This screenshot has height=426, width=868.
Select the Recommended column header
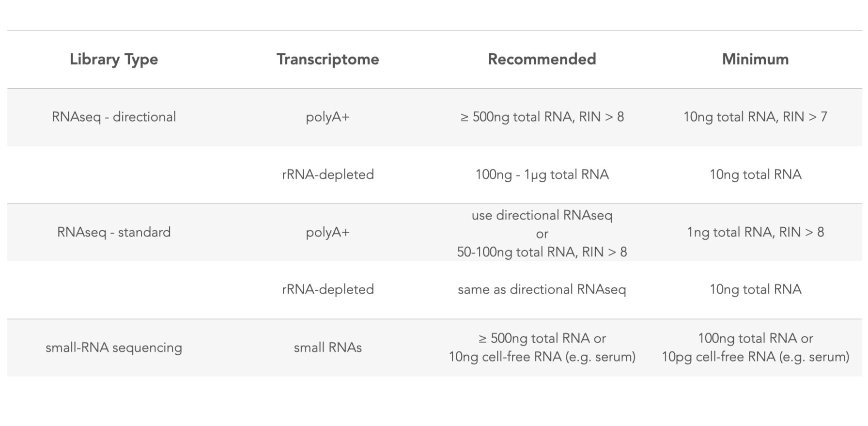click(x=542, y=59)
